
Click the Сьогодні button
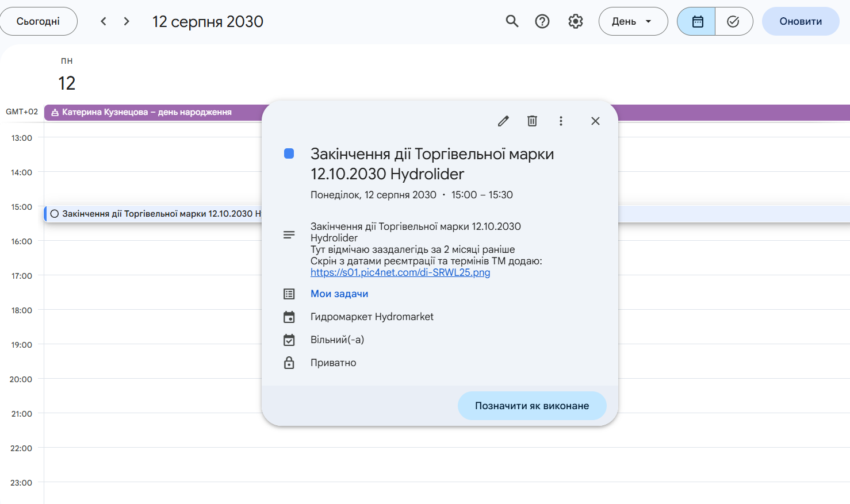tap(39, 21)
